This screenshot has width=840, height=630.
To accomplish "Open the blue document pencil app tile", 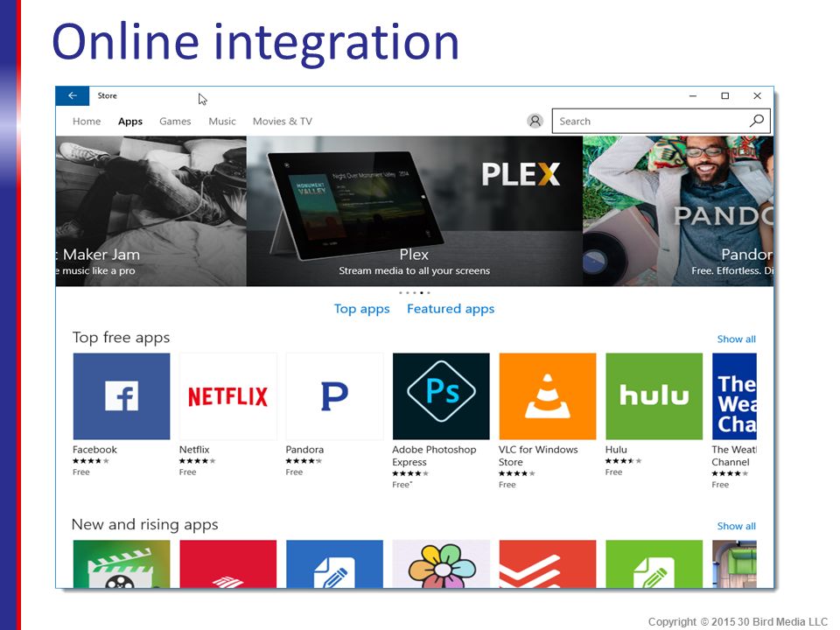I will [x=335, y=564].
